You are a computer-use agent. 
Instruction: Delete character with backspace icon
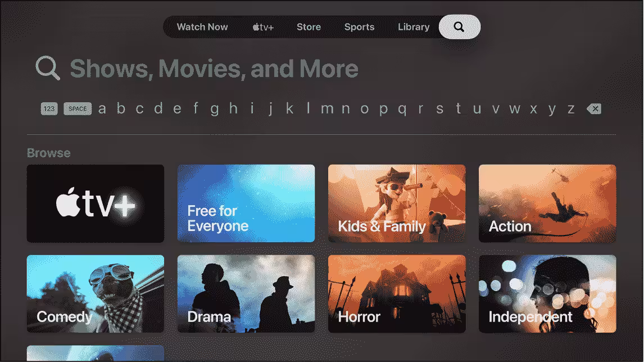[x=594, y=109]
